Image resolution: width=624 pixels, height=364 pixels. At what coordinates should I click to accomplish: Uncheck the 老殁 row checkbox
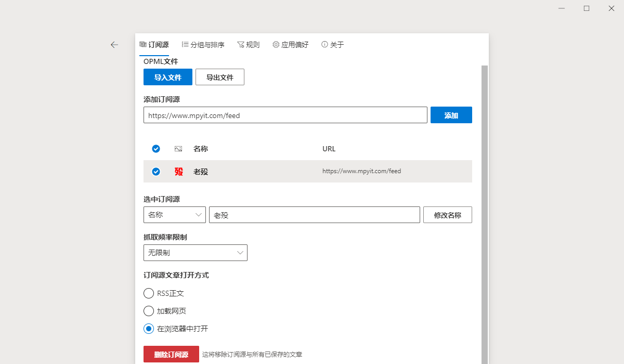tap(156, 172)
